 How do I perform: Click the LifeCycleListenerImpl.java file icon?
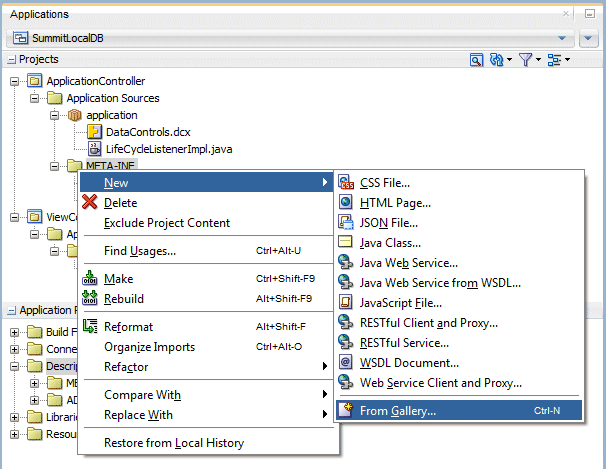(94, 149)
